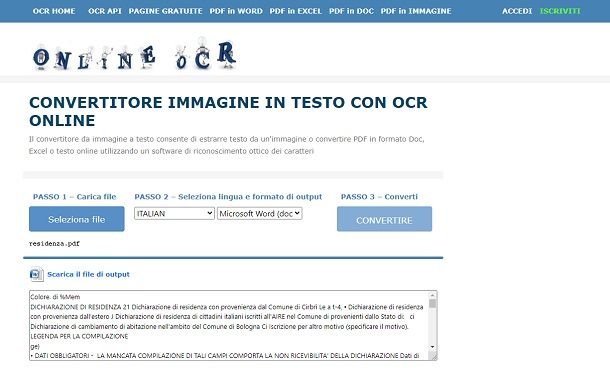Open the ITALIAN language dropdown
This screenshot has width=610, height=368.
click(174, 213)
